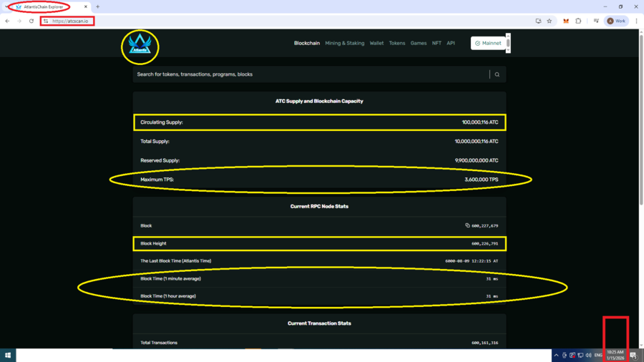644x362 pixels.
Task: Show hidden system tray icons chevron
Action: pyautogui.click(x=556, y=356)
